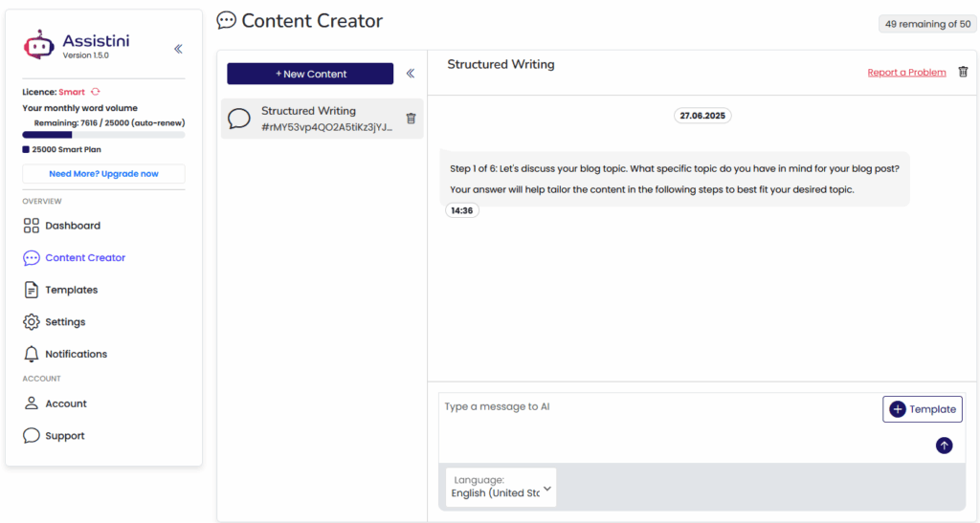This screenshot has height=523, width=980.
Task: Click the trash icon beside Report a Problem
Action: click(963, 72)
